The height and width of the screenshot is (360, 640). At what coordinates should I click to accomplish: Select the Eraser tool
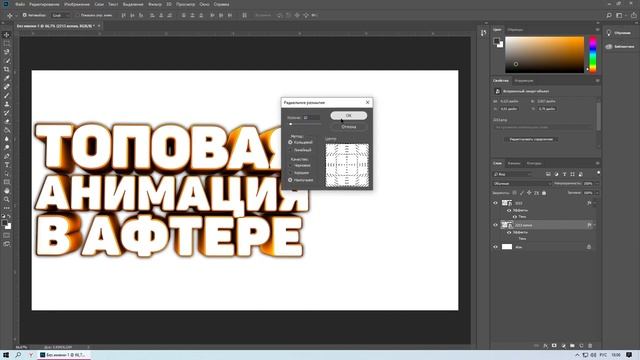point(7,122)
